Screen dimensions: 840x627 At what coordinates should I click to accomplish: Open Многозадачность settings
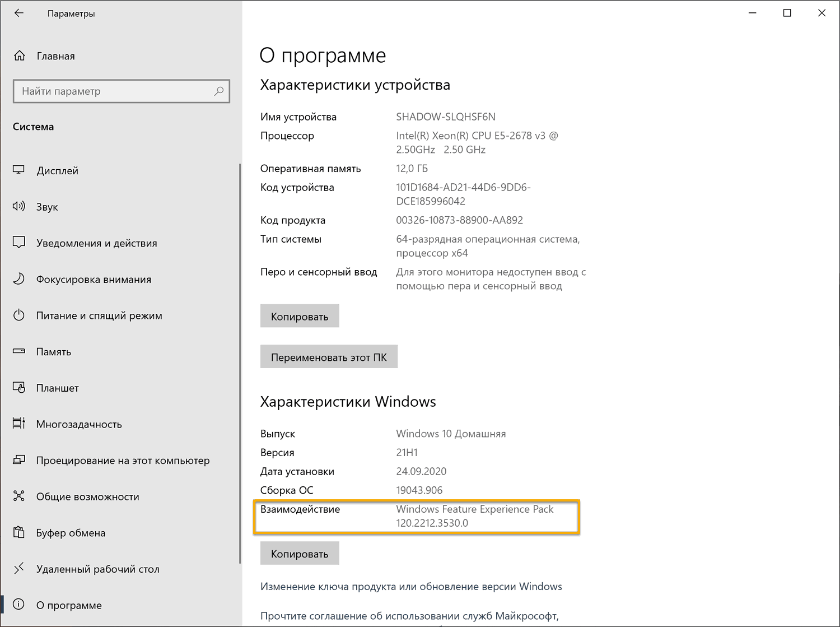pos(78,424)
